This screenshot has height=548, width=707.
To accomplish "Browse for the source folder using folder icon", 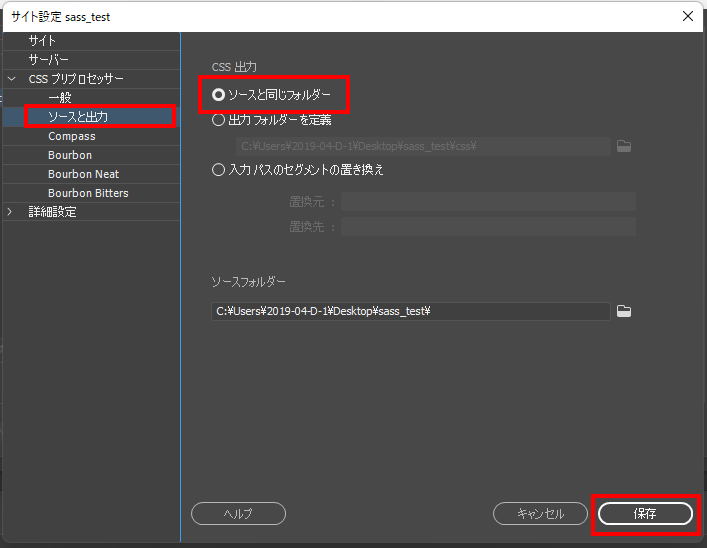I will 624,311.
